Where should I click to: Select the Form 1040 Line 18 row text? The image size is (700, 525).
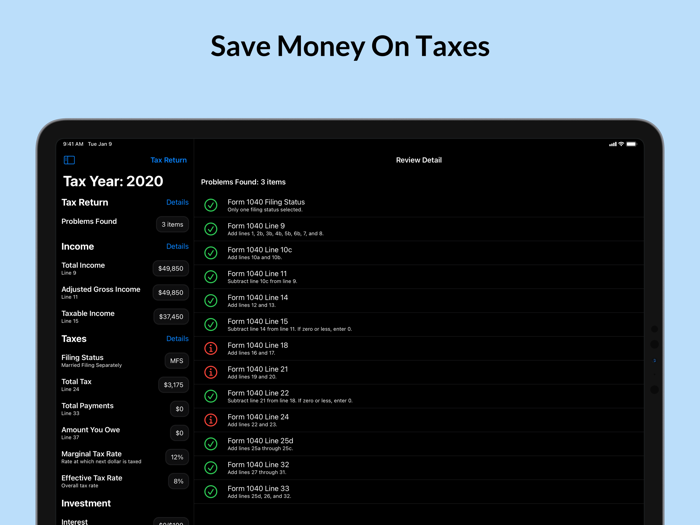258,349
